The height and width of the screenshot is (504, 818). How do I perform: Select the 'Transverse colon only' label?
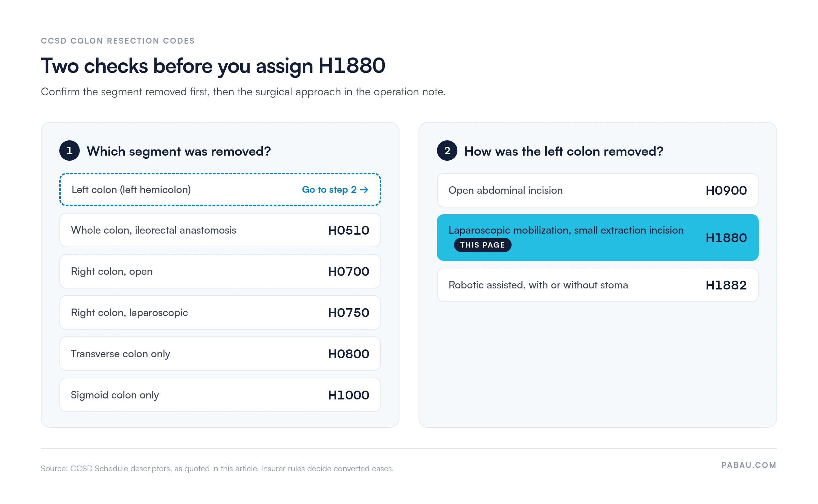pyautogui.click(x=120, y=354)
